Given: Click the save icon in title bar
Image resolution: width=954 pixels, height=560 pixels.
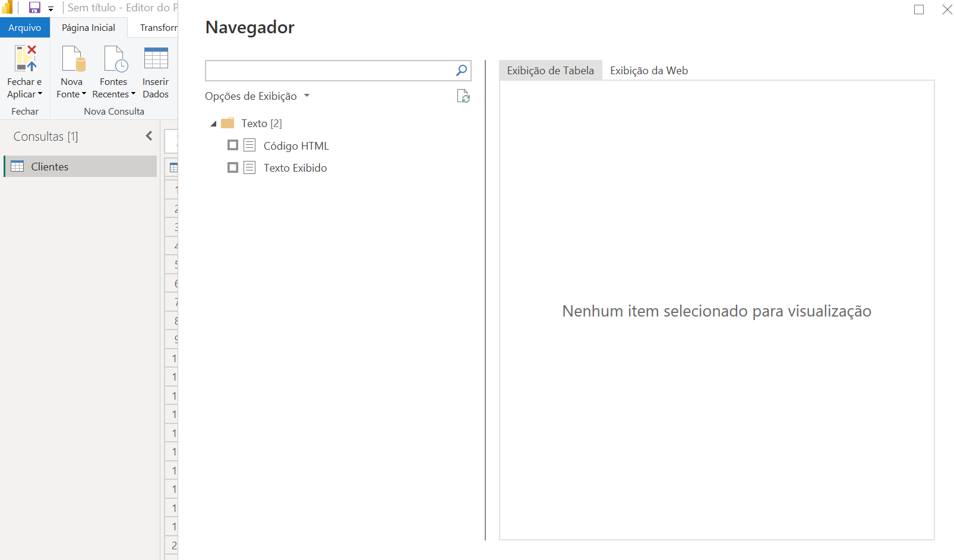Looking at the screenshot, I should point(34,8).
